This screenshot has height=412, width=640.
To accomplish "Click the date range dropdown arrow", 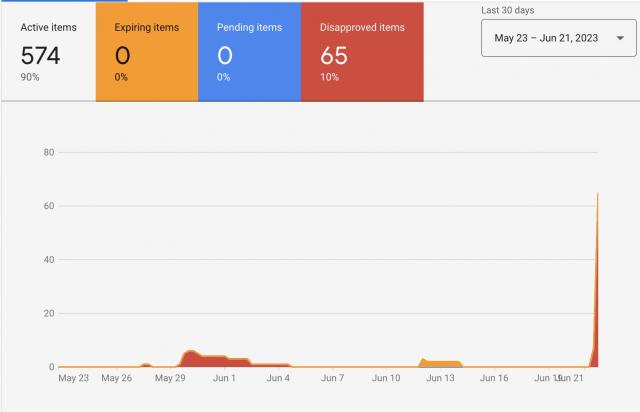I will pos(619,38).
